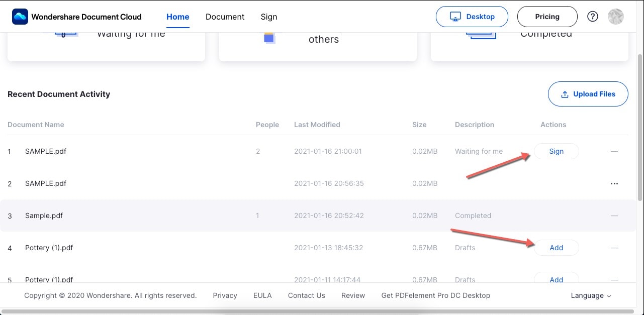Click Add button for Pottery (1).pdf row 4
The image size is (644, 315).
(x=556, y=248)
